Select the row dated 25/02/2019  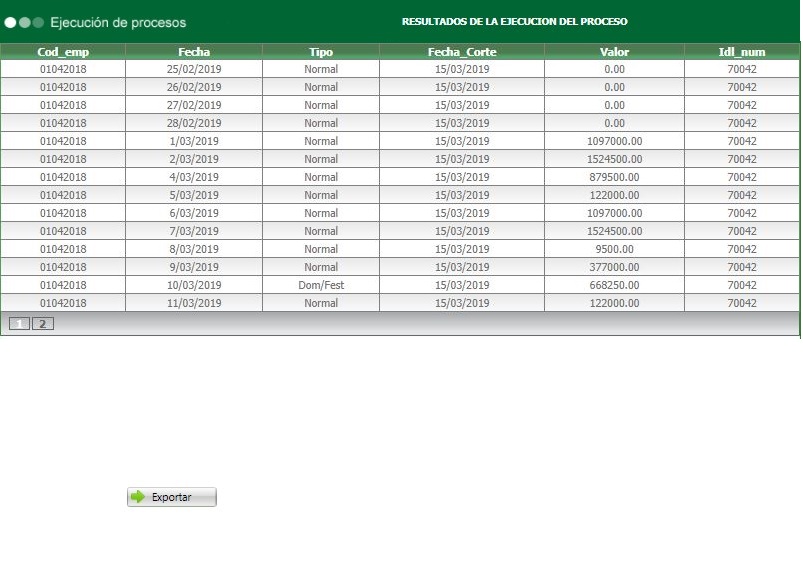(400, 69)
